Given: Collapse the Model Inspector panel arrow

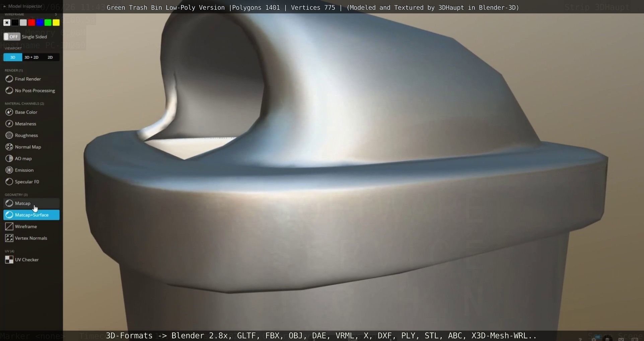Looking at the screenshot, I should (5, 6).
